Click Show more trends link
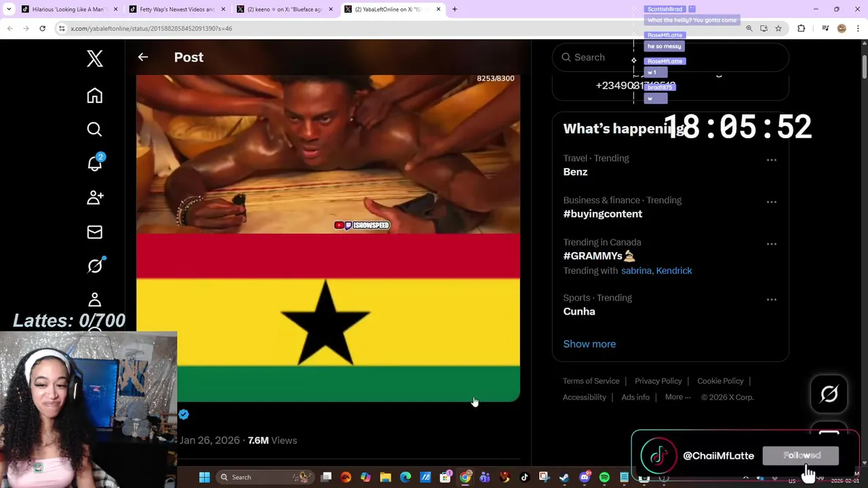Image resolution: width=868 pixels, height=488 pixels. coord(589,344)
